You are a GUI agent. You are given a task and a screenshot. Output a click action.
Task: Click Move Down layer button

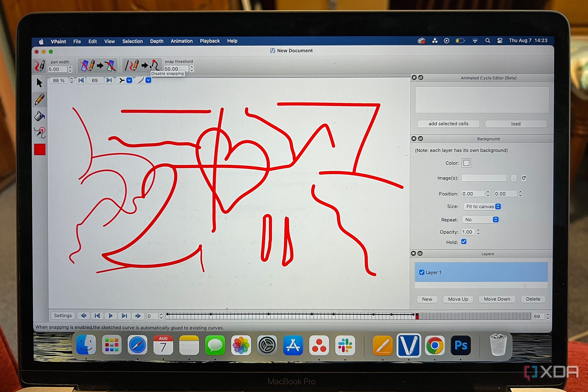(x=497, y=299)
